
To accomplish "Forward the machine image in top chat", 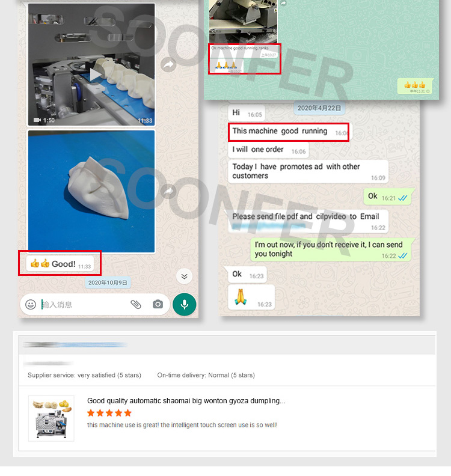I will point(283,3).
